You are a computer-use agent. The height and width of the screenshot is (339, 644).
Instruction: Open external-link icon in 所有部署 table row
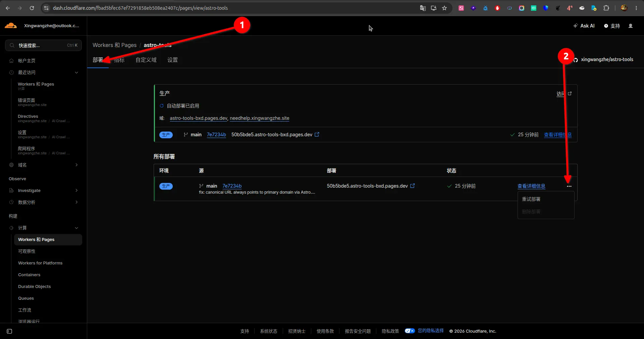coord(413,186)
